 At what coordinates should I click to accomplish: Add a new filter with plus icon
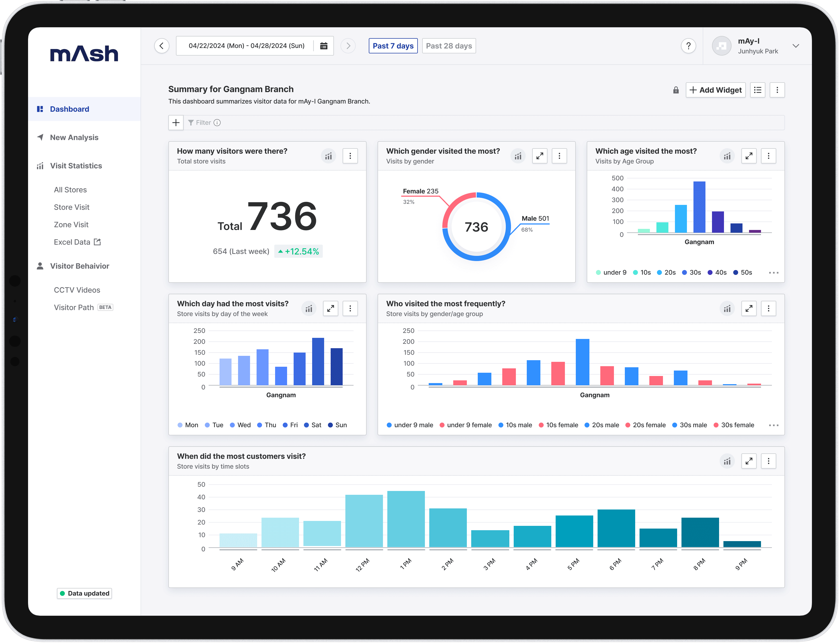(176, 123)
